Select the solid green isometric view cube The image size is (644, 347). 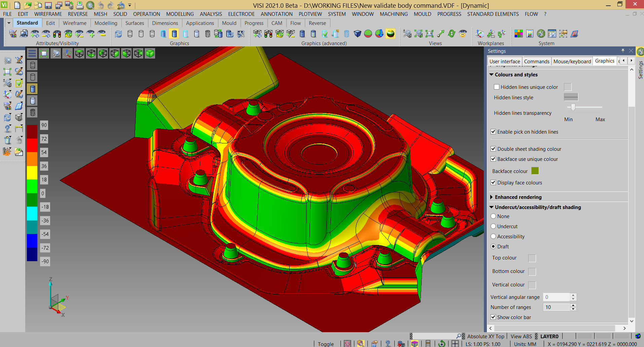click(x=150, y=54)
